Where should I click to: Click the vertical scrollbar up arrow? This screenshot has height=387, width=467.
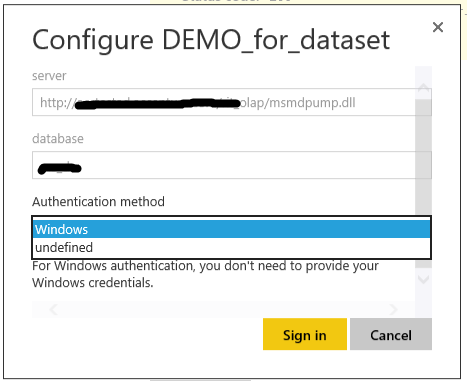point(424,88)
